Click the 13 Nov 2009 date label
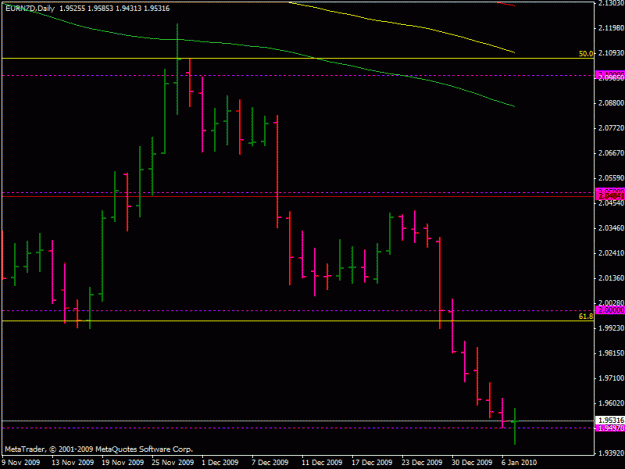The width and height of the screenshot is (625, 469). 73,462
